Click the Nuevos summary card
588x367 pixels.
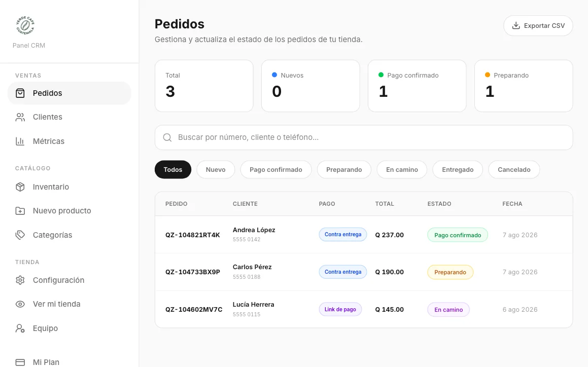(x=310, y=86)
